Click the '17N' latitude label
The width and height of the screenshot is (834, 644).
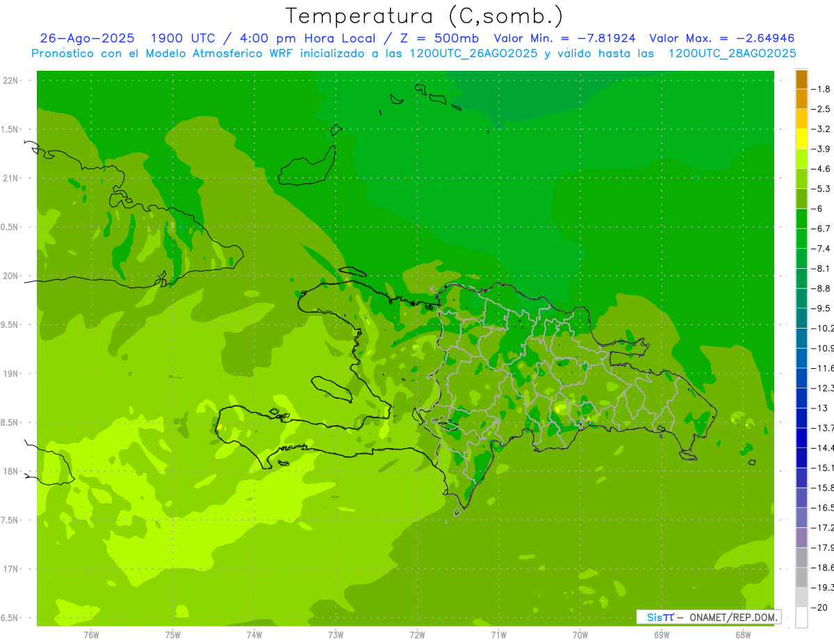[x=10, y=569]
